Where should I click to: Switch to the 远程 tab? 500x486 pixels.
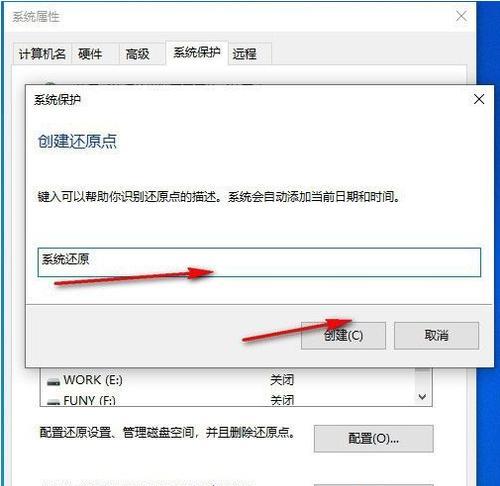pos(245,54)
